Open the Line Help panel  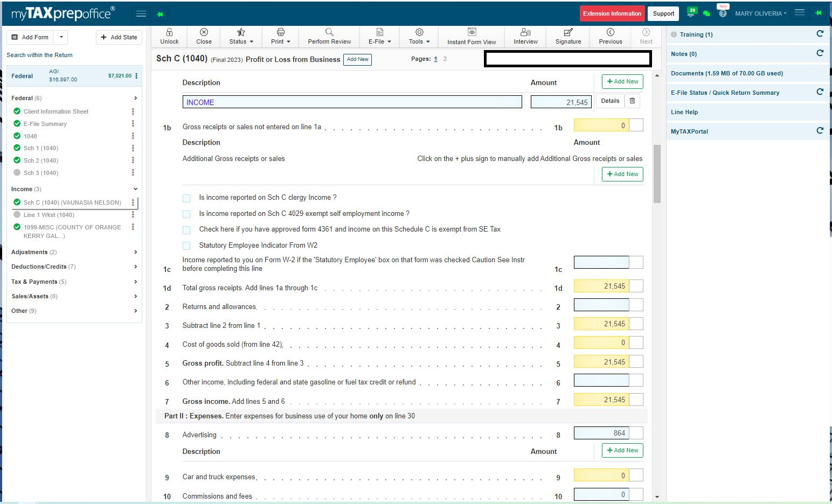(x=748, y=112)
